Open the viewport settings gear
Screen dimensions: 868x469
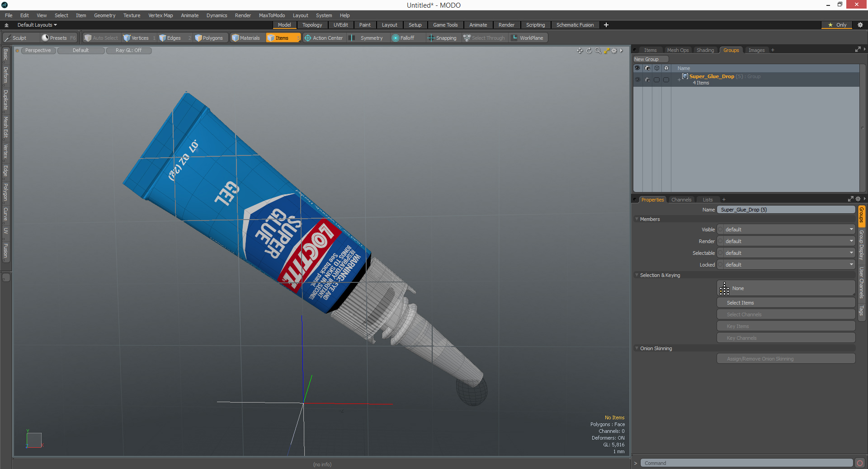tap(614, 51)
